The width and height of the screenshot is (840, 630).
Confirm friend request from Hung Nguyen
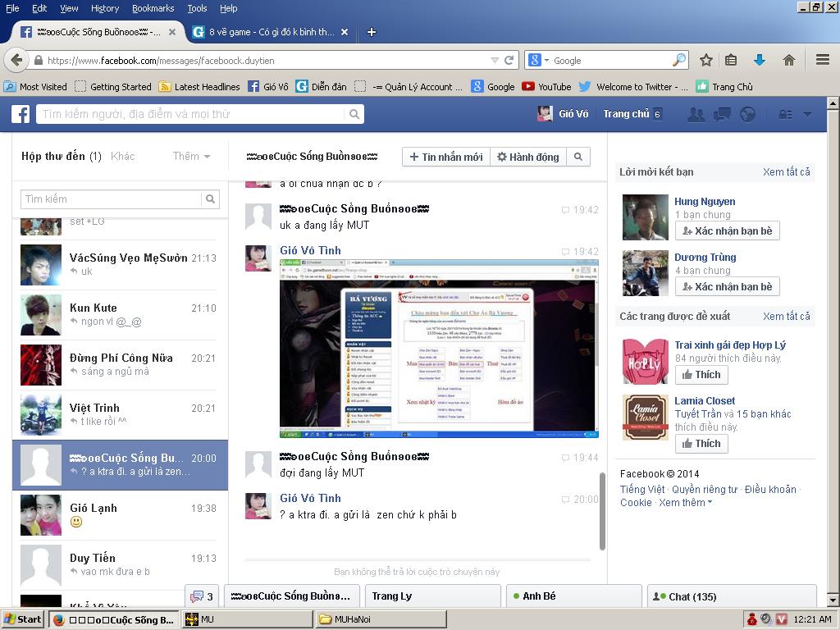[x=728, y=231]
